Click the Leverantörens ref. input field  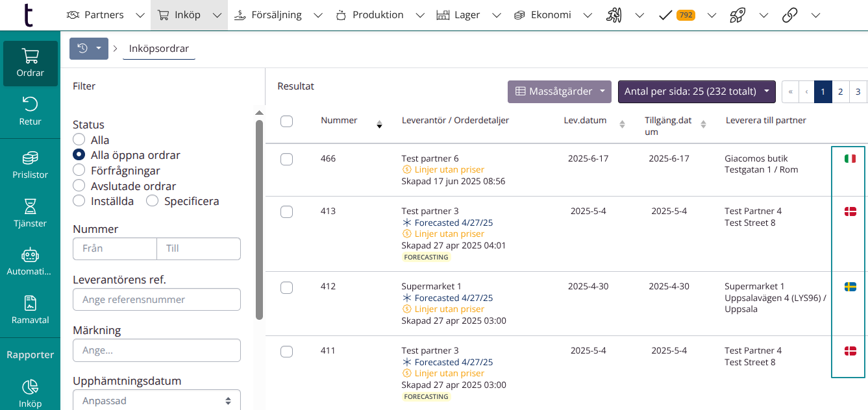pyautogui.click(x=156, y=300)
